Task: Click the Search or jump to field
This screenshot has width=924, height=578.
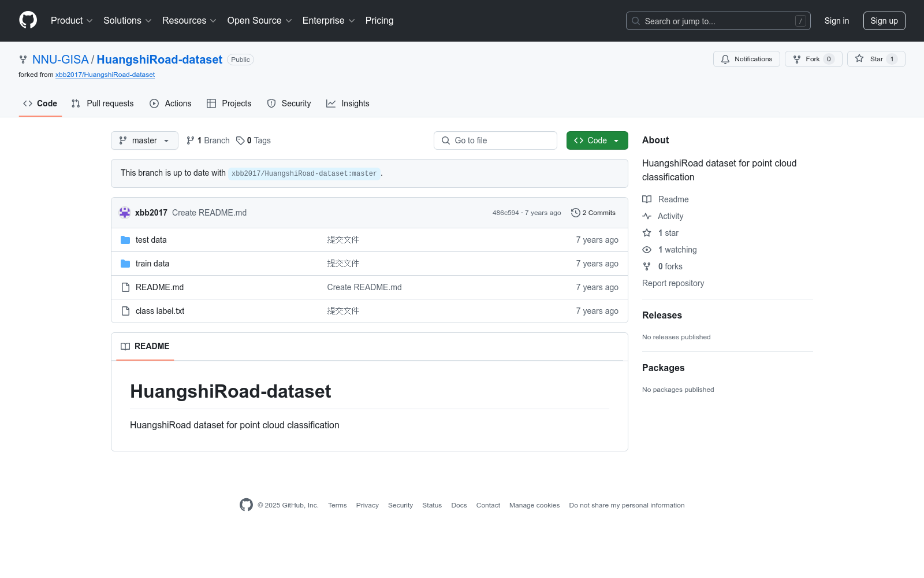Action: click(718, 21)
